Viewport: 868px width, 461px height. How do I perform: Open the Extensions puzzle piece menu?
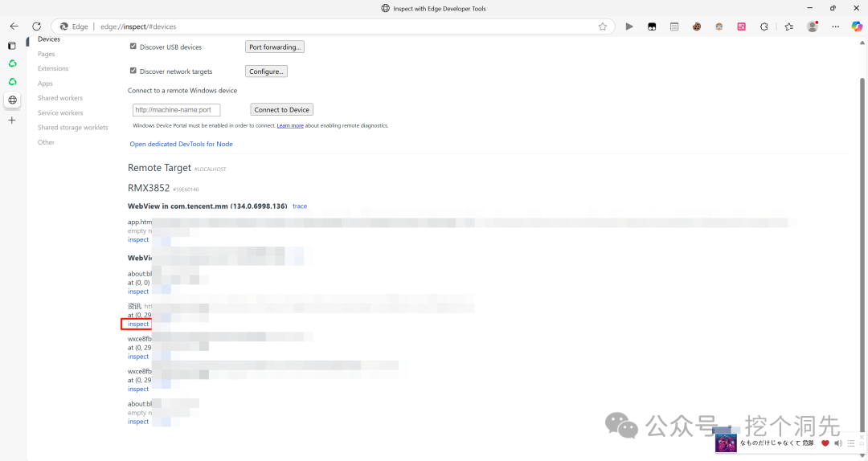(764, 27)
